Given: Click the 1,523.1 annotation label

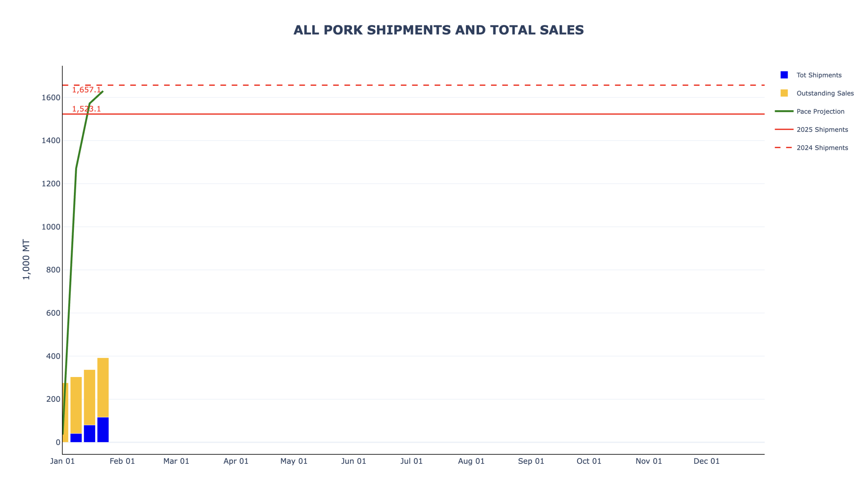Looking at the screenshot, I should click(x=86, y=109).
